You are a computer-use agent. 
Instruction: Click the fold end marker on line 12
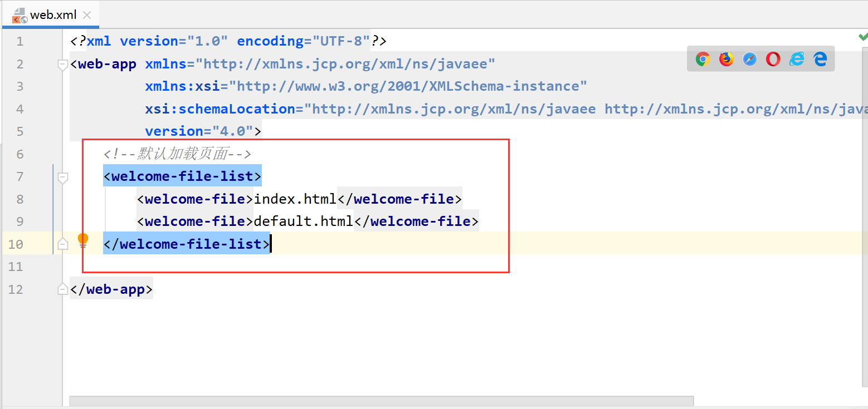coord(63,289)
